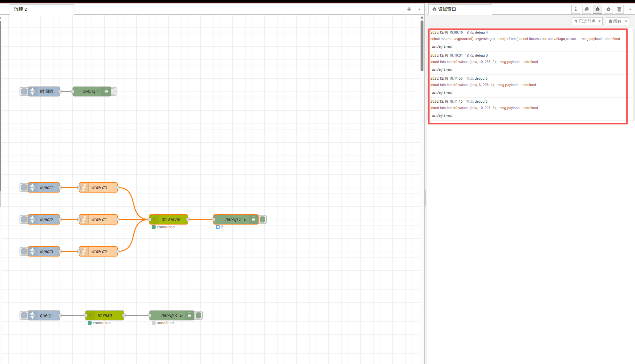This screenshot has height=364, width=635.
Task: Select the td-read node
Action: [105, 315]
